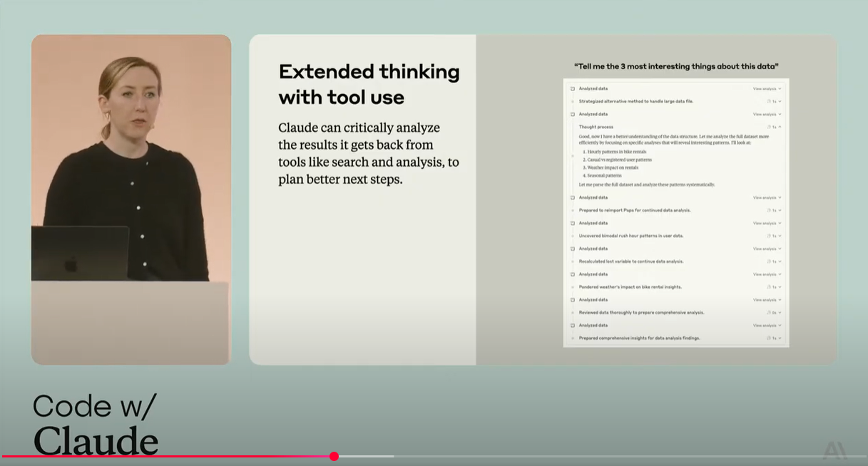The image size is (868, 466).
Task: Expand chevron on 'Uncovered bimodal rush hour' row
Action: click(x=780, y=236)
